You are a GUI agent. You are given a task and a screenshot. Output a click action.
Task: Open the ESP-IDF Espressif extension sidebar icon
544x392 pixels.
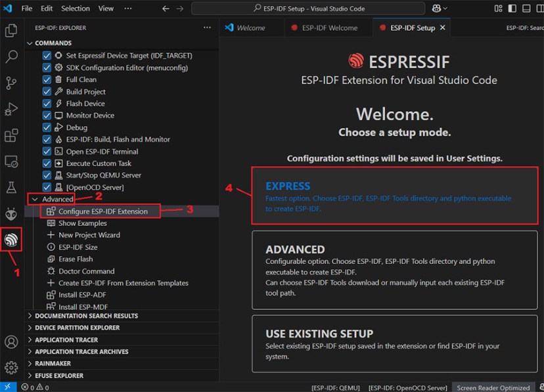tap(11, 240)
